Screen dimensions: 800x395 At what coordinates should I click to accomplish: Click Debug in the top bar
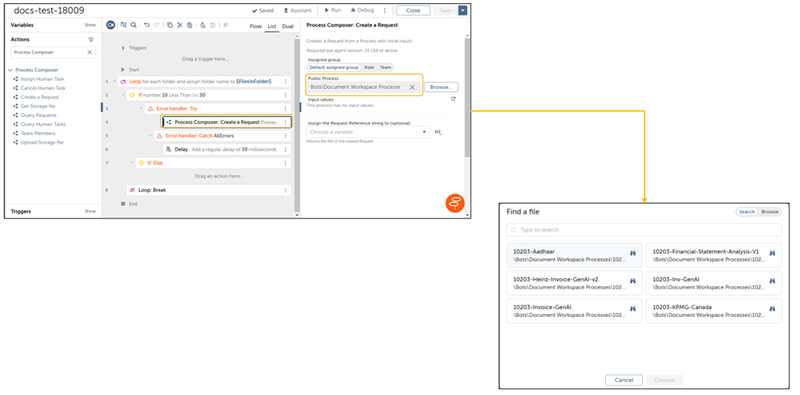362,10
